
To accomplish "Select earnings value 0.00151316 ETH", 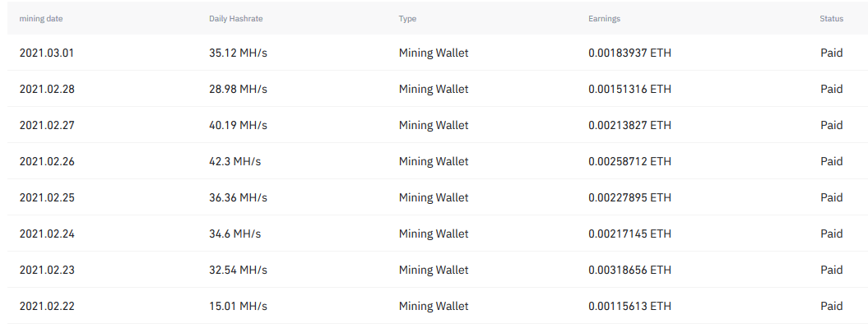I will tap(629, 89).
